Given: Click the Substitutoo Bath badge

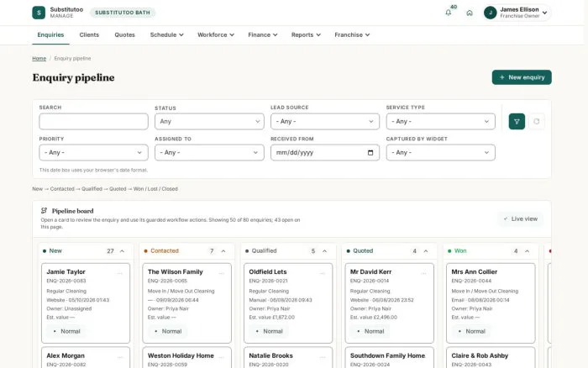Looking at the screenshot, I should click(x=123, y=13).
